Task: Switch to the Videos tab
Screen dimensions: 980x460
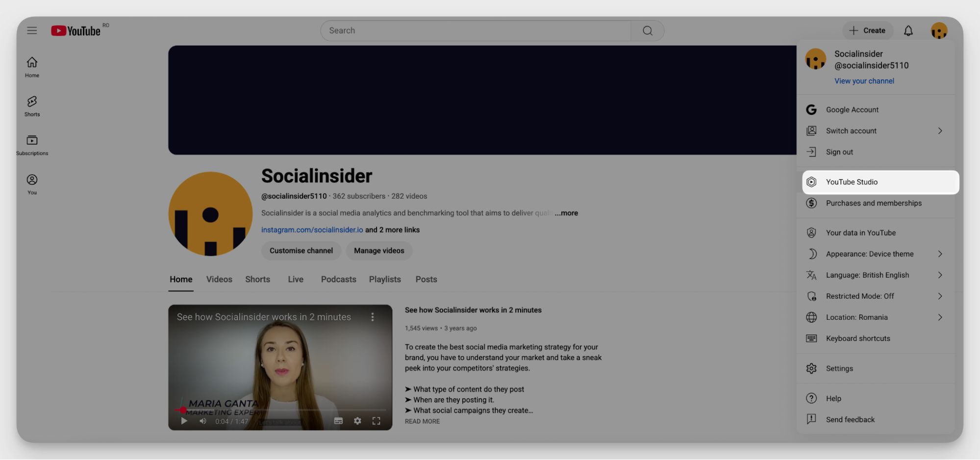Action: [219, 280]
